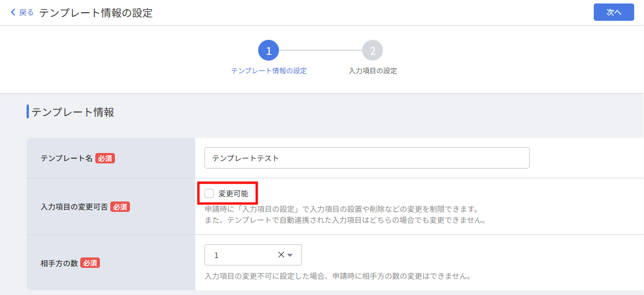Go back via the 戻る link
Screen dimensions: 644x295
click(26, 12)
